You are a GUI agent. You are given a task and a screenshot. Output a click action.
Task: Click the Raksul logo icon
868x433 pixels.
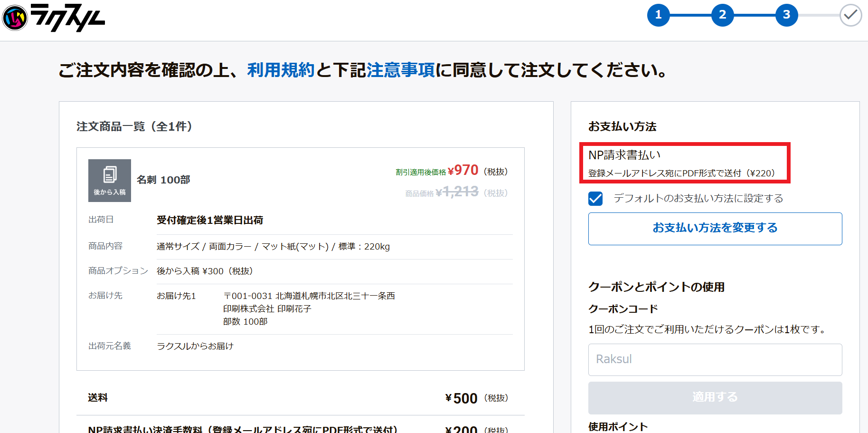(15, 18)
